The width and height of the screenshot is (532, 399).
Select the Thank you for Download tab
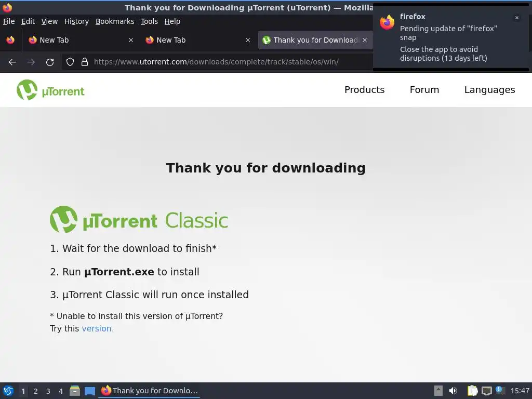click(x=315, y=40)
